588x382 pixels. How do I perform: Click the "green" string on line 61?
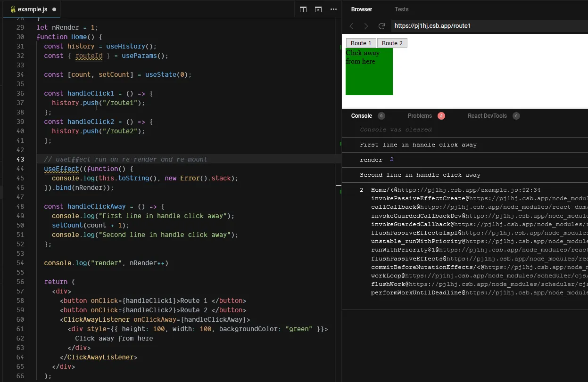(299, 329)
